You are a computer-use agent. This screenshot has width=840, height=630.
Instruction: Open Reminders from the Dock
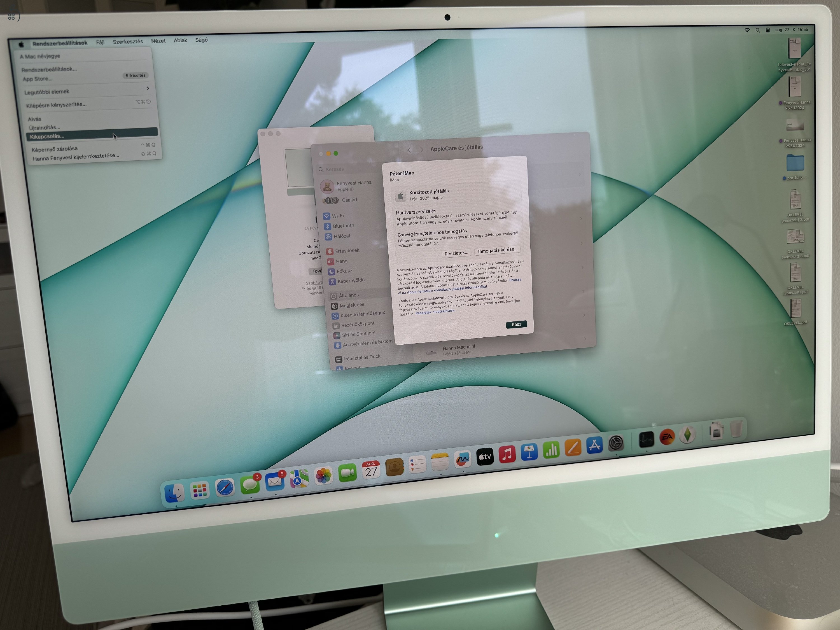pos(417,464)
